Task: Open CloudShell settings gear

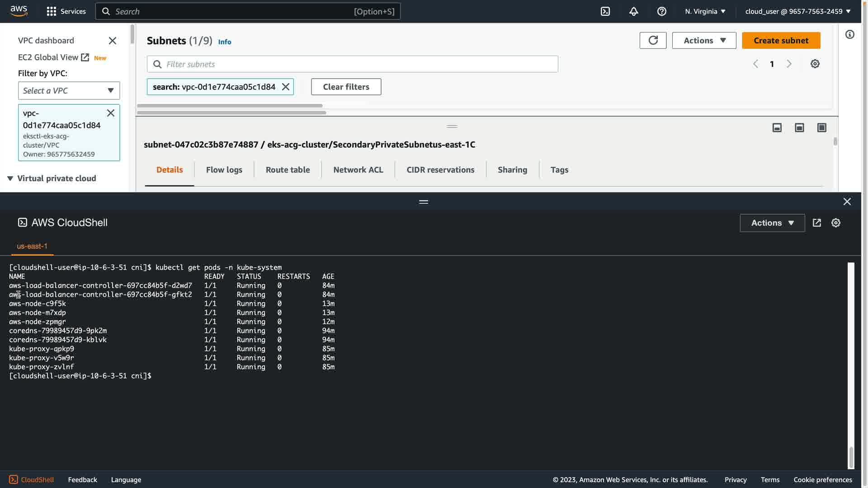Action: (835, 223)
